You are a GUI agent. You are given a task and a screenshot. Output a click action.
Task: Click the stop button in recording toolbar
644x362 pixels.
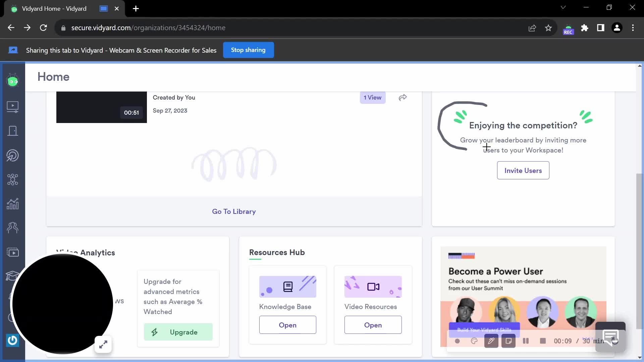542,341
